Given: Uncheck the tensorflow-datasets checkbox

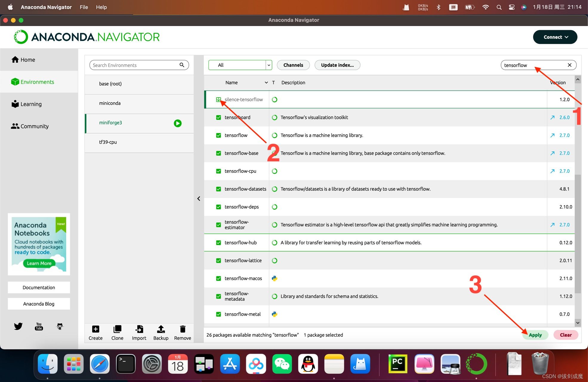Looking at the screenshot, I should tap(218, 189).
